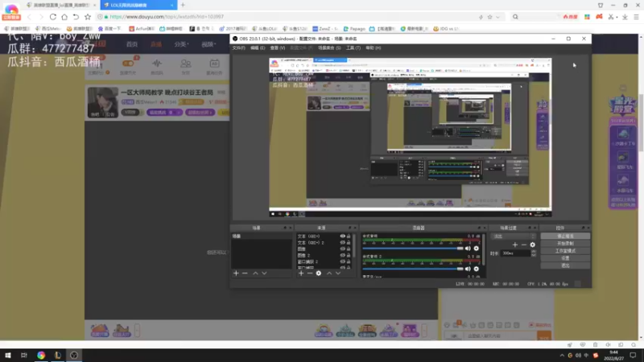
Task: Pop out the Mixer dock panel
Action: click(x=479, y=228)
